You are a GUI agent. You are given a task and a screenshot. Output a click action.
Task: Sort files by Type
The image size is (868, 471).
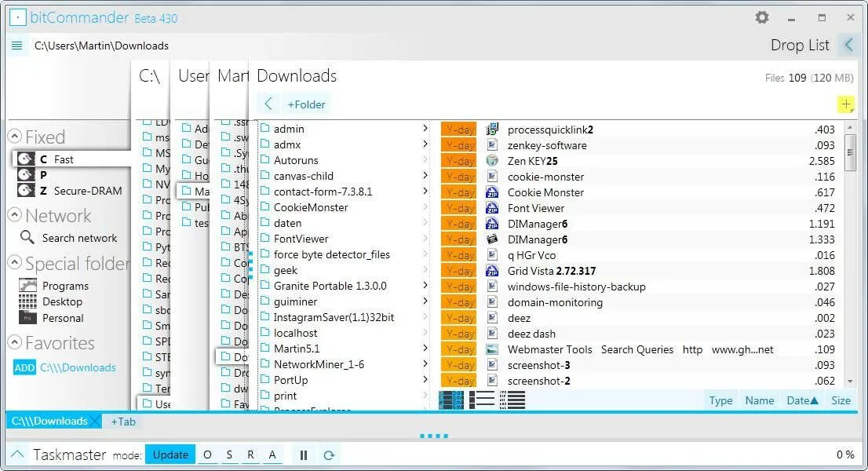[720, 400]
